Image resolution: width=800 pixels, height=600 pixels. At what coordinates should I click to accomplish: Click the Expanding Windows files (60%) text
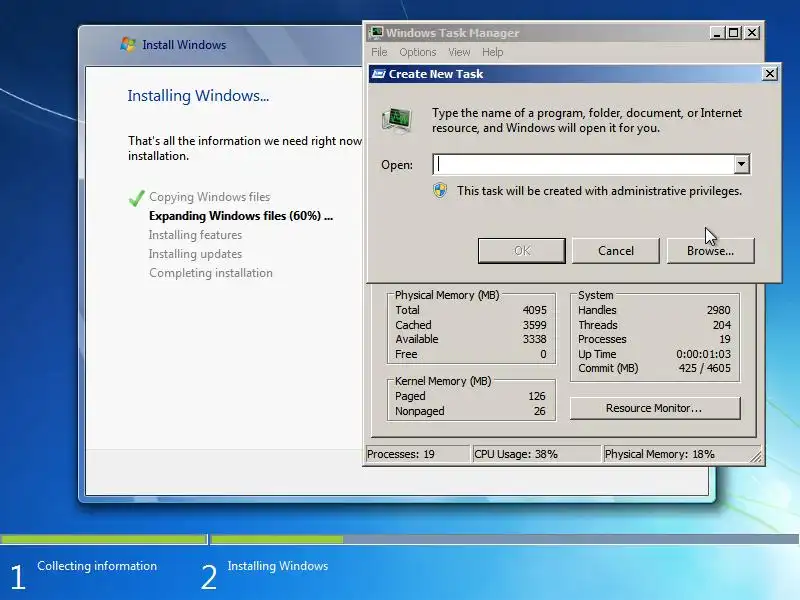(x=241, y=216)
